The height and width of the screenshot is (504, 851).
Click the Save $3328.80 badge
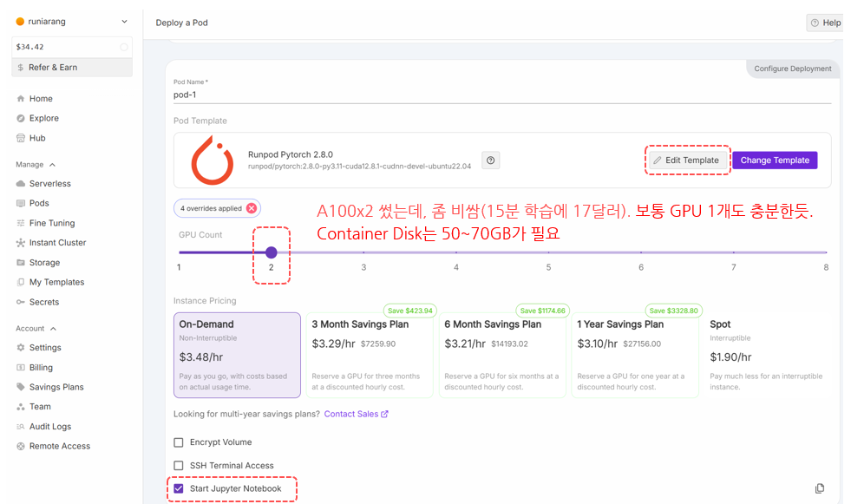pos(673,311)
